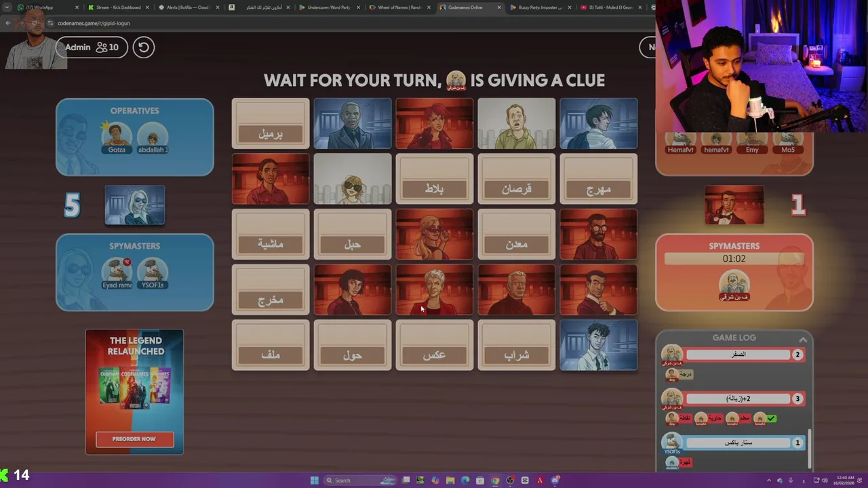Close the Codenames Online tab
This screenshot has height=488, width=868.
click(499, 7)
